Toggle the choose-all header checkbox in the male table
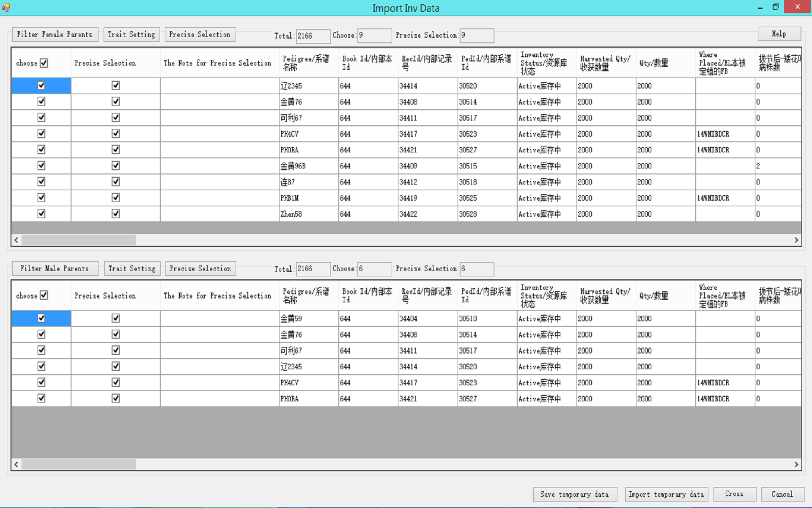This screenshot has height=508, width=812. tap(44, 295)
